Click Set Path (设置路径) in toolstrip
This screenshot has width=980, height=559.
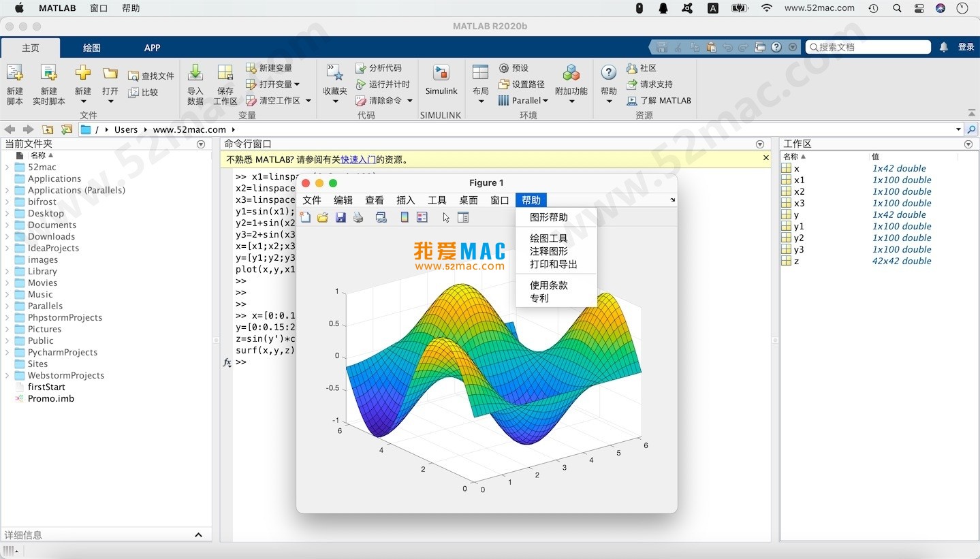(x=521, y=84)
